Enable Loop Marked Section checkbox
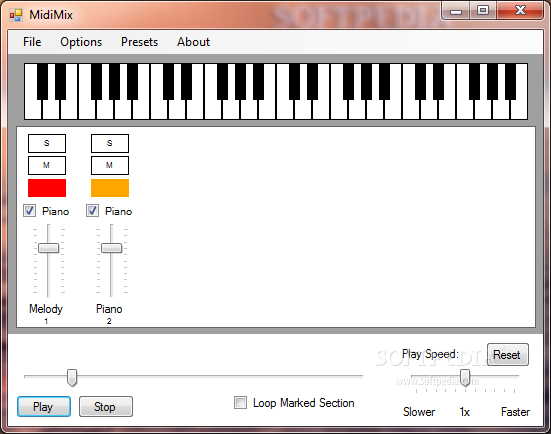The image size is (551, 434). pos(240,403)
